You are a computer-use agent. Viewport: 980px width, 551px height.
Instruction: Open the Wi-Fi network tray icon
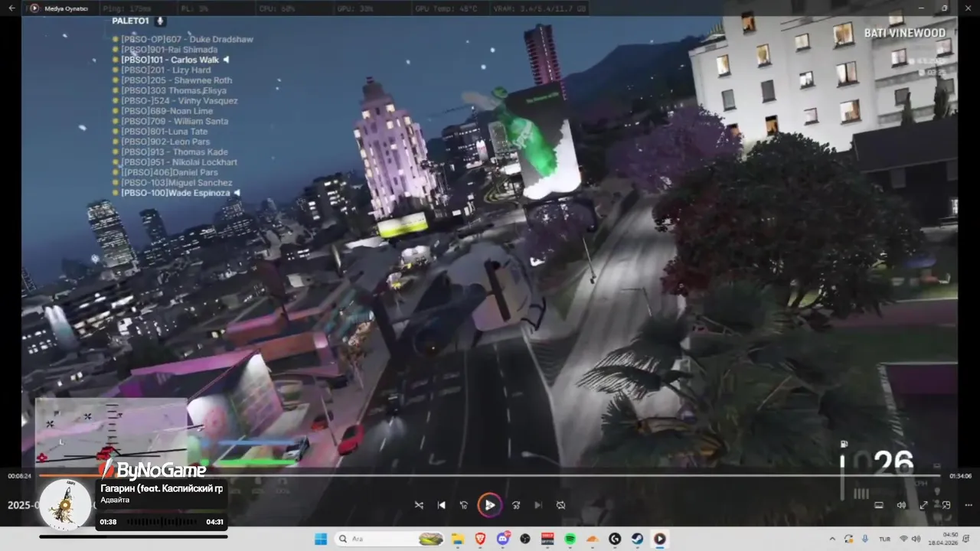[904, 539]
